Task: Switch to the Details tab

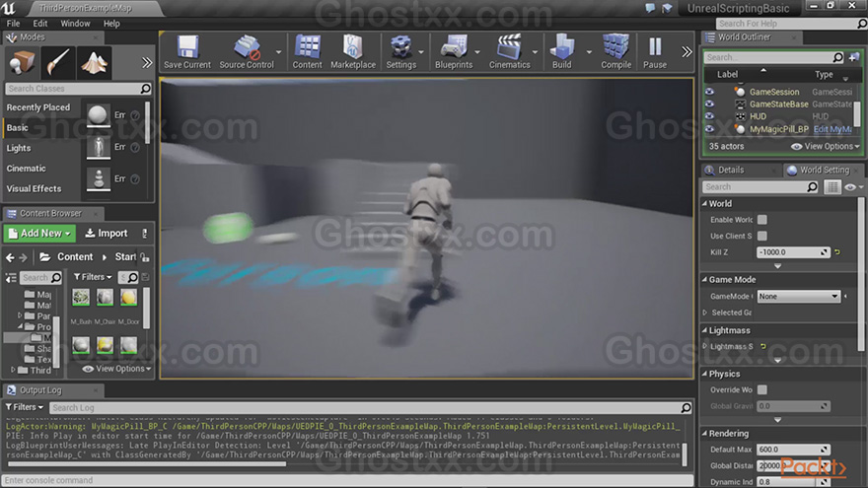Action: click(731, 170)
